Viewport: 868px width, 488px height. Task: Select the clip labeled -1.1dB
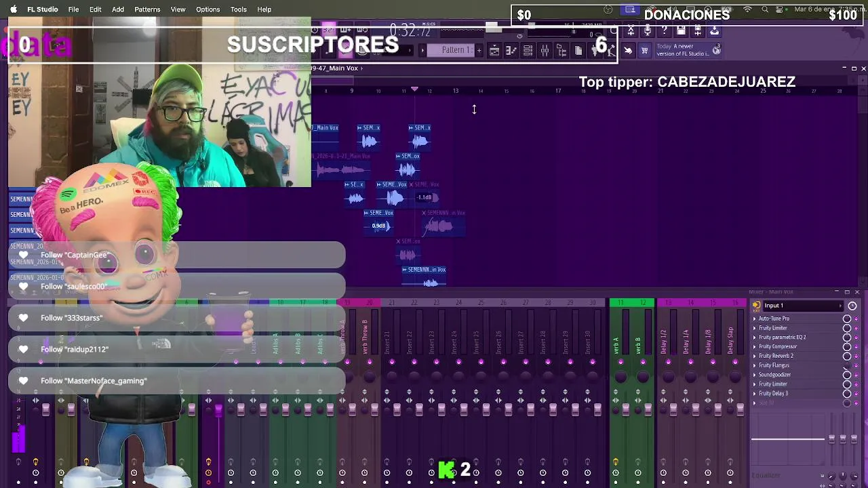(424, 194)
